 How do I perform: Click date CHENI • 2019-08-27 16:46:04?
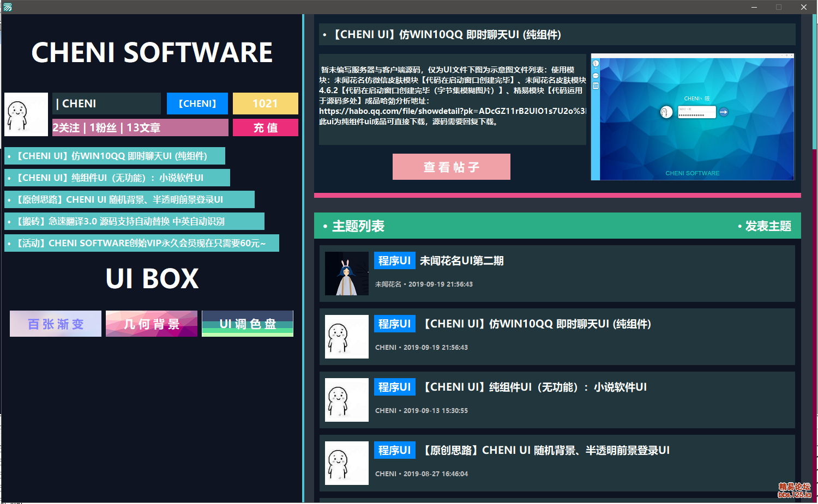(422, 474)
